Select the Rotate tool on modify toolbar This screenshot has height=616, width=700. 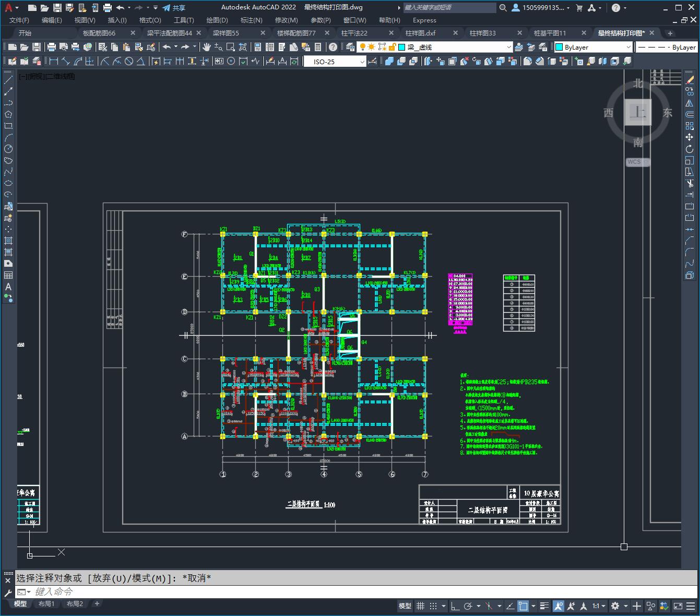(x=690, y=149)
